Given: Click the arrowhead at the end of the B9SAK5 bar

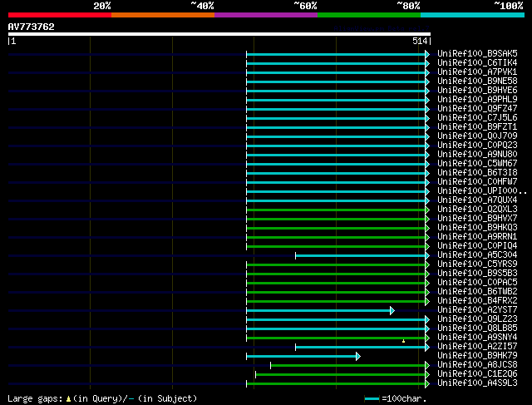Looking at the screenshot, I should click(x=427, y=54).
